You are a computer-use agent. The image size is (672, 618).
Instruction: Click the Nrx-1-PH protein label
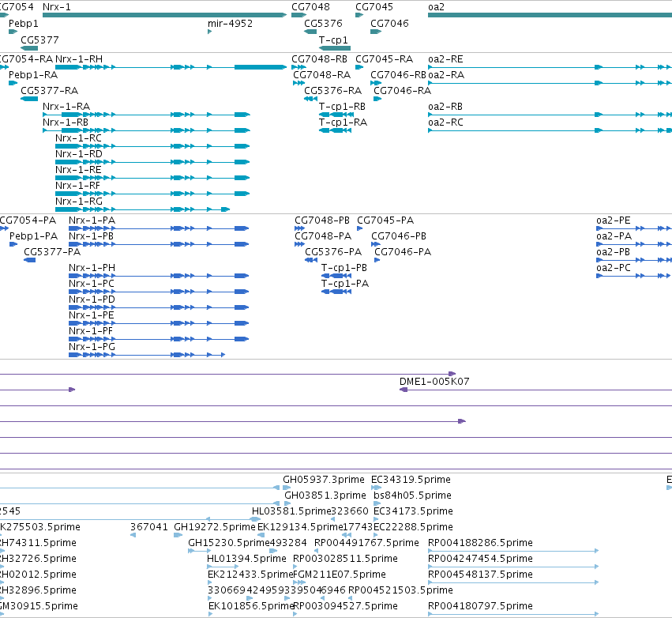92,268
